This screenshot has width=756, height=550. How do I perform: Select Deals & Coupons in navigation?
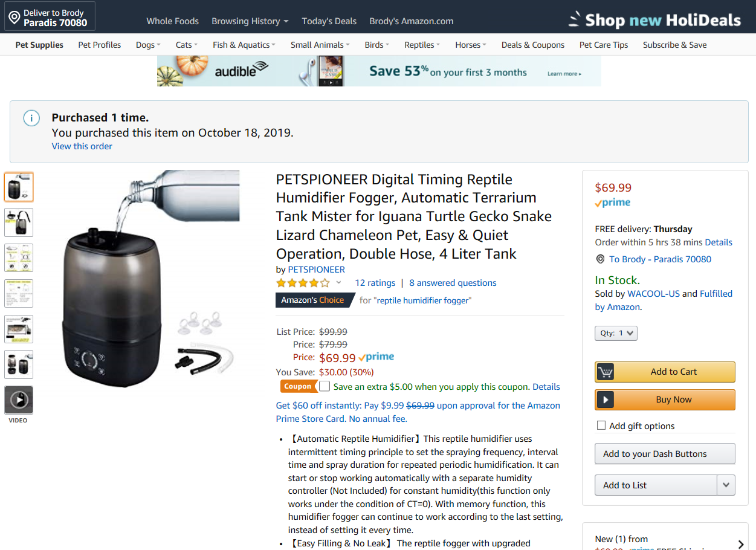tap(532, 45)
